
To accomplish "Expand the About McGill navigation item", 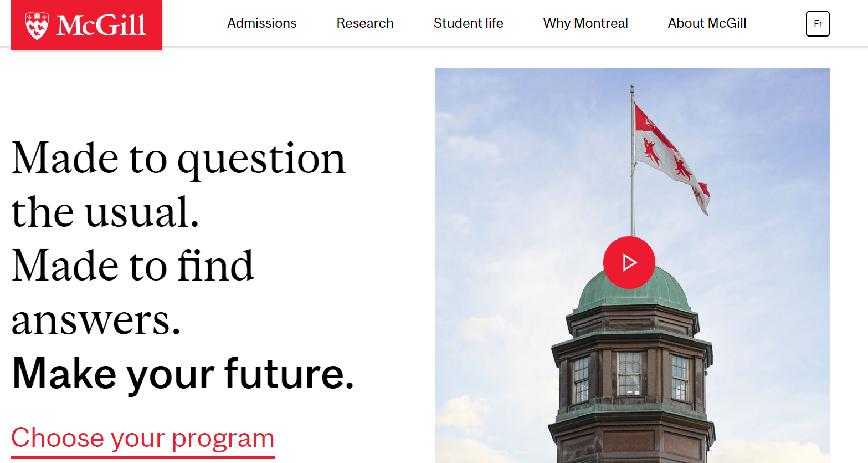I will tap(707, 23).
